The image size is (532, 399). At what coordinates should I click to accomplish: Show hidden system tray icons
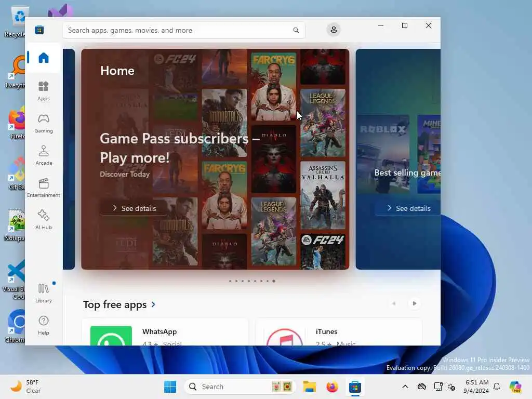[405, 387]
